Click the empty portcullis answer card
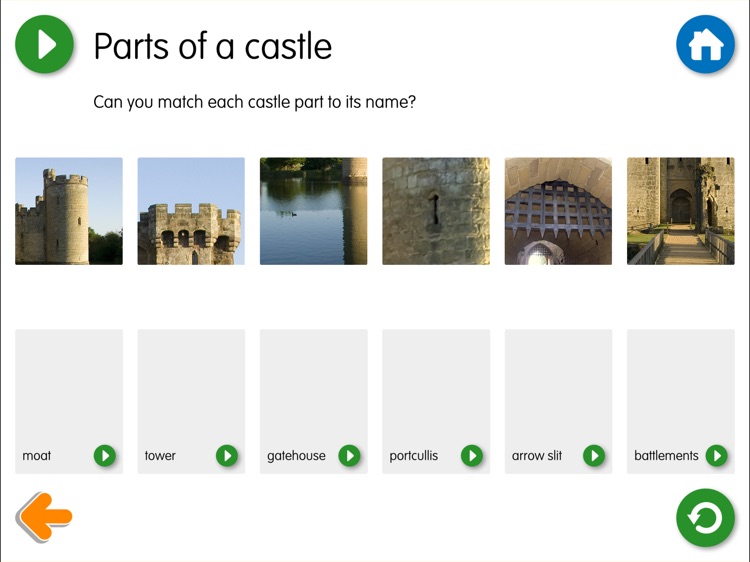 pos(436,385)
